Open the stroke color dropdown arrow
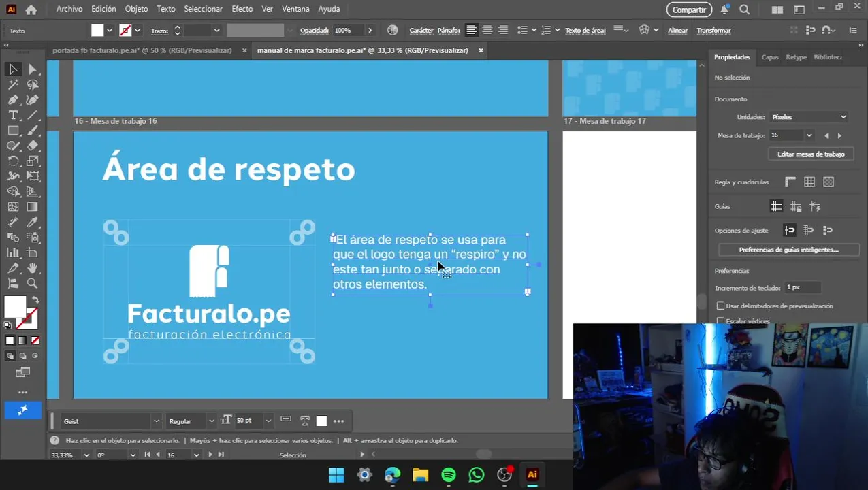Image resolution: width=868 pixels, height=490 pixels. (x=138, y=30)
